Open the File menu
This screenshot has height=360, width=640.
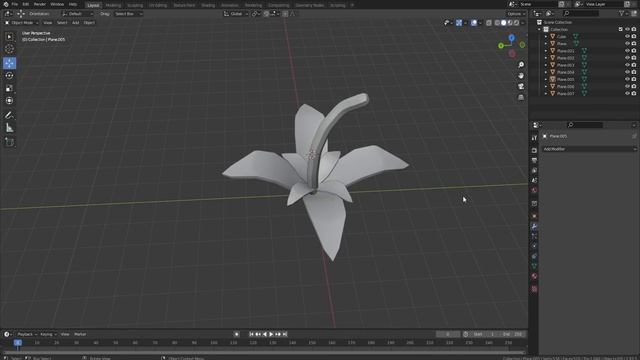[15, 4]
